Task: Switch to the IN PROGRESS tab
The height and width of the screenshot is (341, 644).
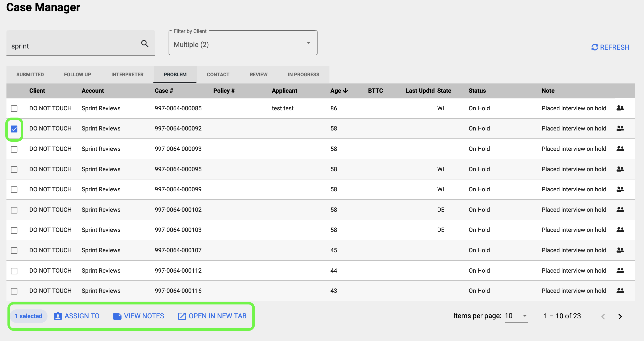Action: (303, 75)
